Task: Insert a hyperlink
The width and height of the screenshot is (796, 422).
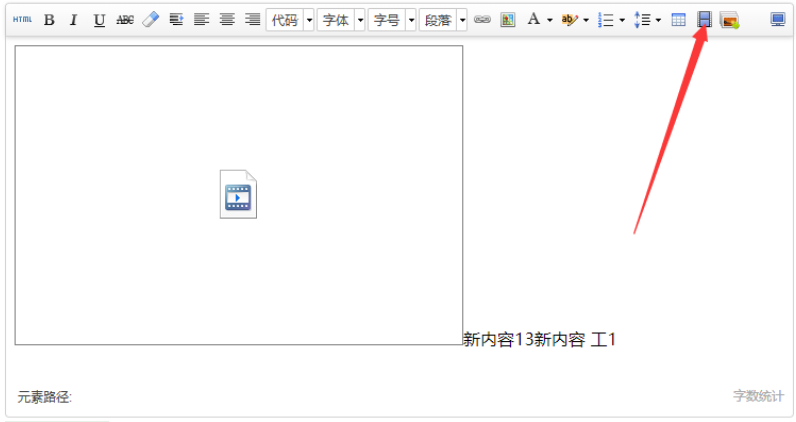Action: point(482,20)
